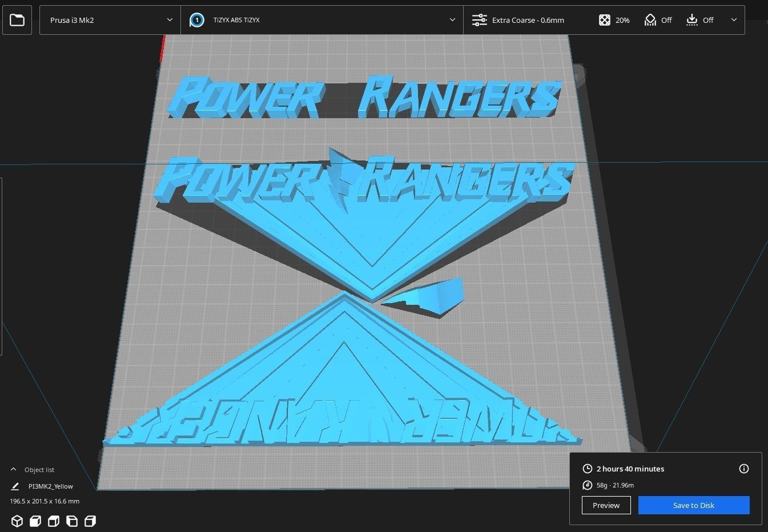Click 2 hours 40 minutes estimate
The image size is (768, 532).
point(630,469)
